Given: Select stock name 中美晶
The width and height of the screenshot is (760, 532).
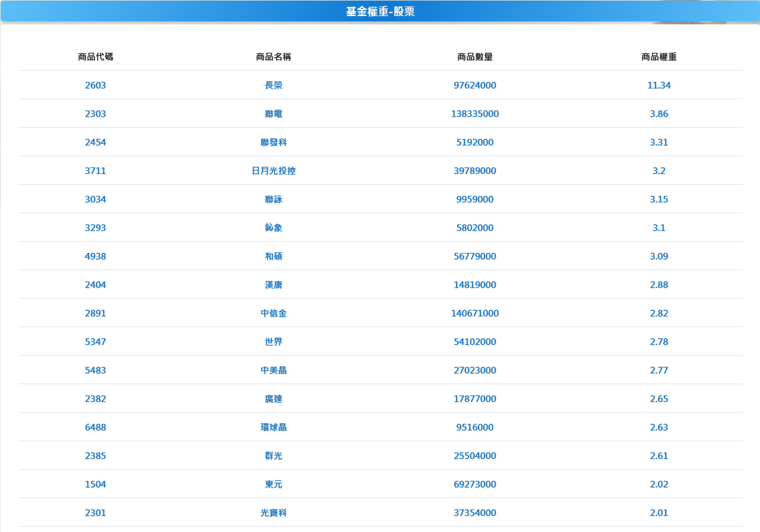Looking at the screenshot, I should click(x=274, y=370).
